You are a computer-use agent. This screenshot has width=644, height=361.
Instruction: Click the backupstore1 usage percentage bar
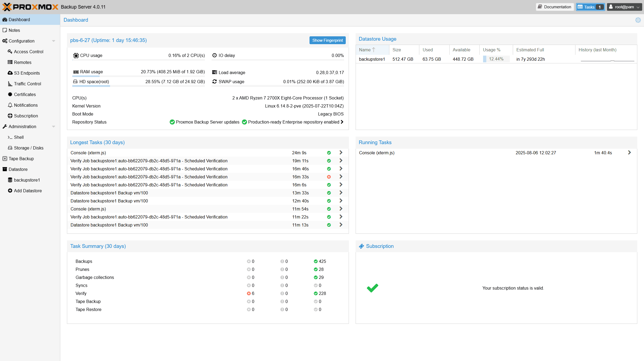click(x=496, y=59)
